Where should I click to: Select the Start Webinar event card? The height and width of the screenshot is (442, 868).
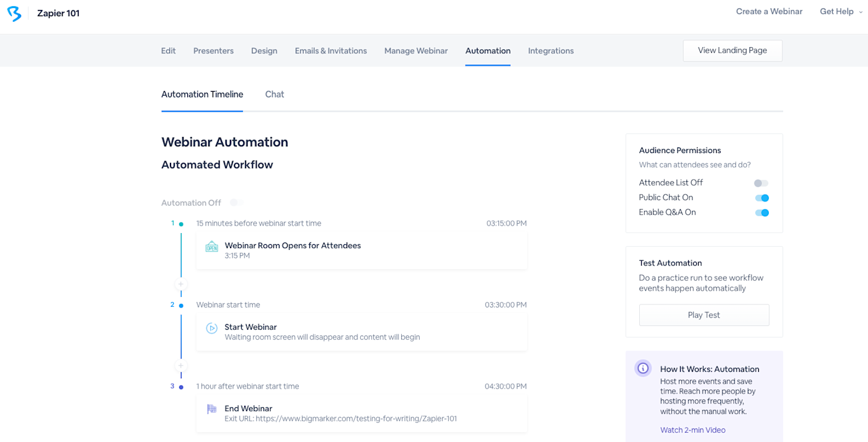point(361,332)
